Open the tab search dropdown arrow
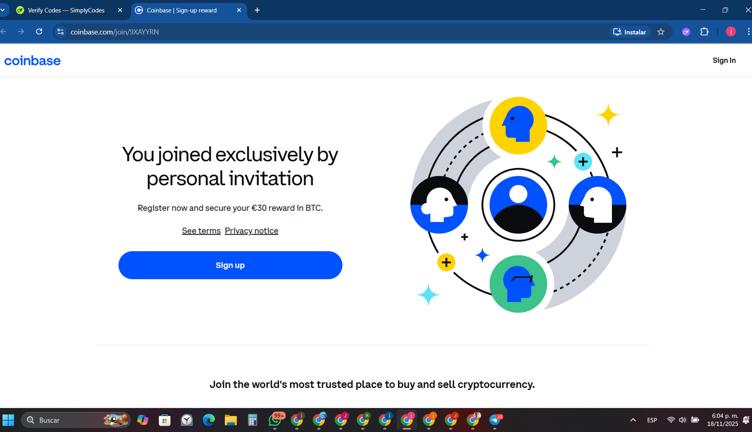Image resolution: width=752 pixels, height=432 pixels. coord(2,10)
